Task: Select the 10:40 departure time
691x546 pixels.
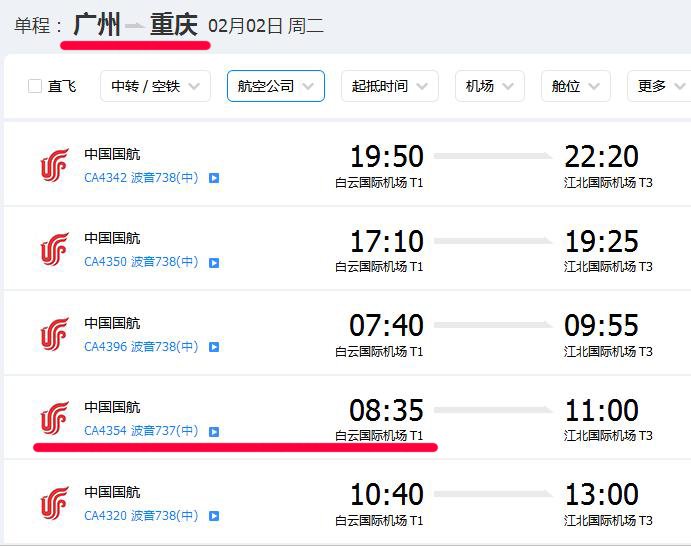Action: point(386,494)
